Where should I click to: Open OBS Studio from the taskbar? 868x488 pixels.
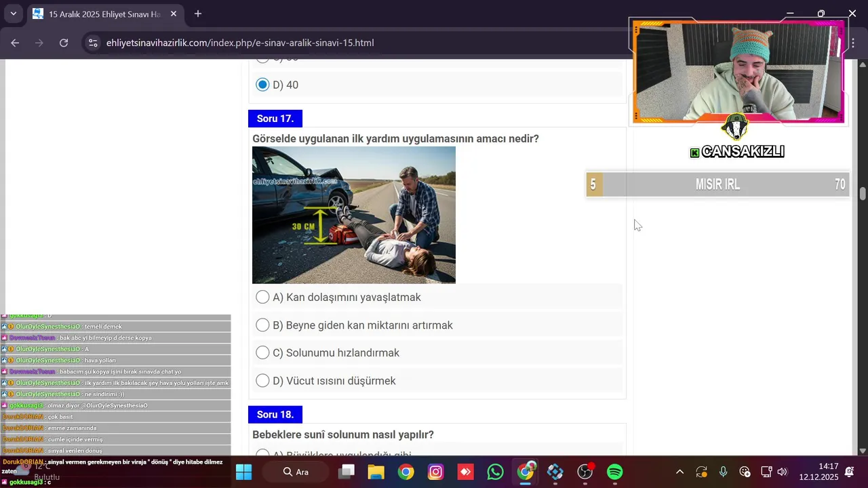tap(585, 472)
